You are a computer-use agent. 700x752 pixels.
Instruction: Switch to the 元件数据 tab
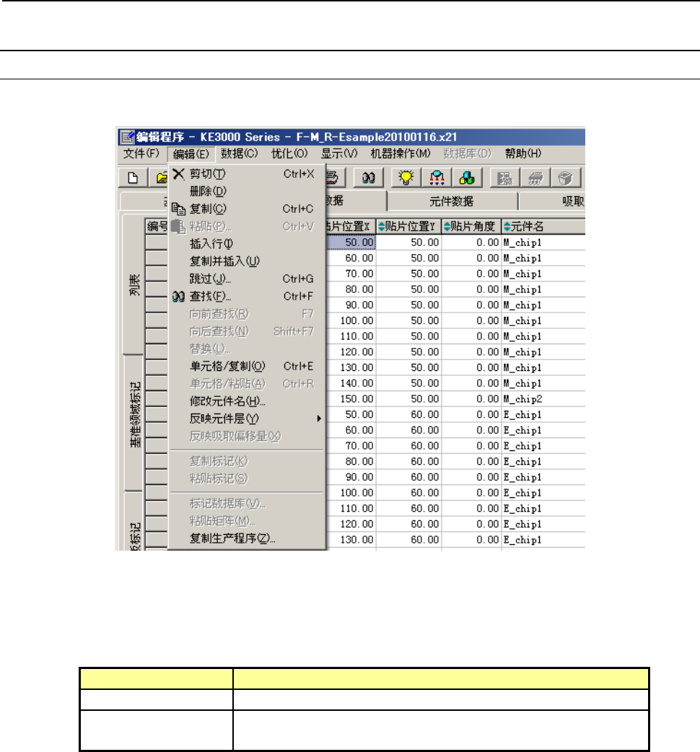pyautogui.click(x=452, y=201)
